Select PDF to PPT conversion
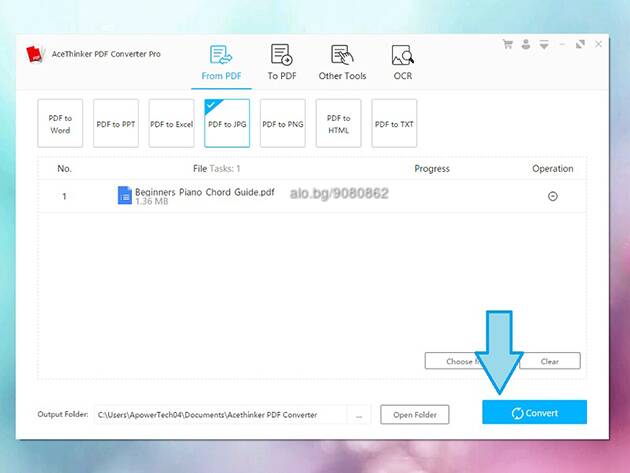Screen dimensions: 630x473 (x=116, y=123)
